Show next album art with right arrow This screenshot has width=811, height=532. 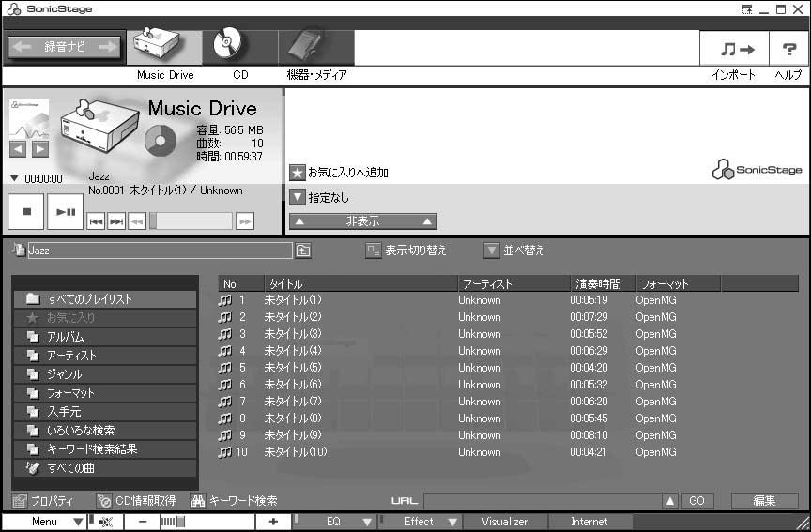coord(39,149)
